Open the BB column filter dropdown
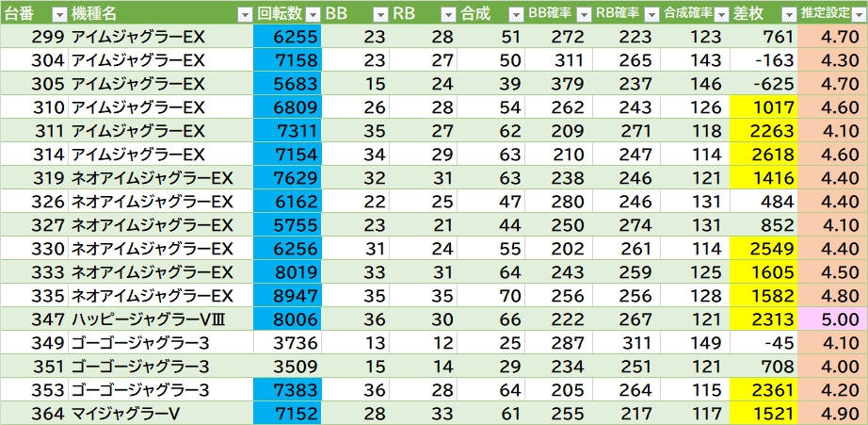868x425 pixels. pyautogui.click(x=379, y=14)
